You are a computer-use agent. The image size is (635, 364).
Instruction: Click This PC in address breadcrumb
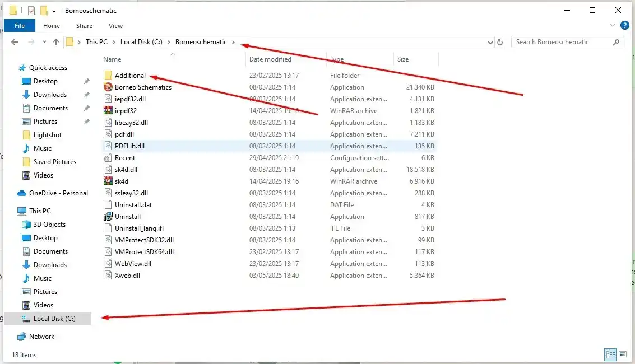(x=96, y=42)
